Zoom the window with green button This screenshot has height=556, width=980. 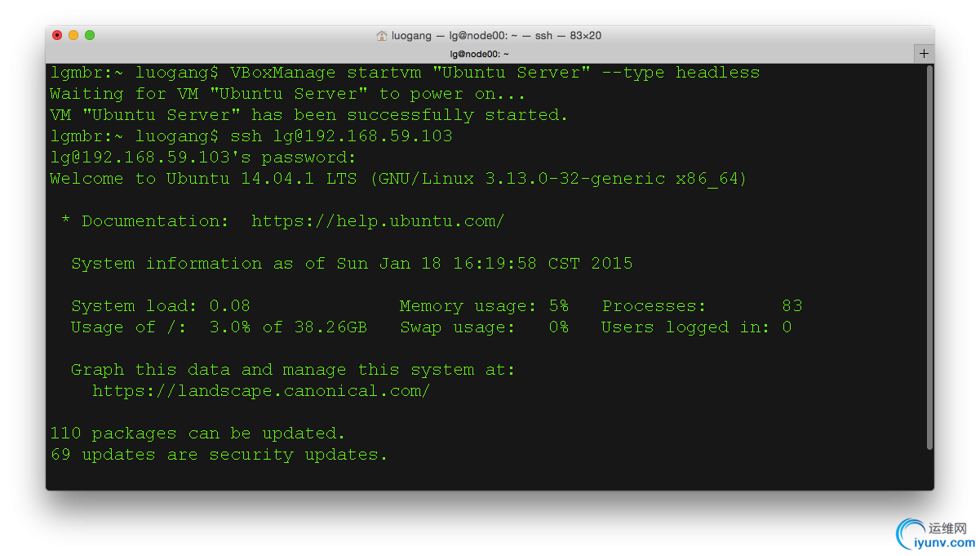point(90,35)
